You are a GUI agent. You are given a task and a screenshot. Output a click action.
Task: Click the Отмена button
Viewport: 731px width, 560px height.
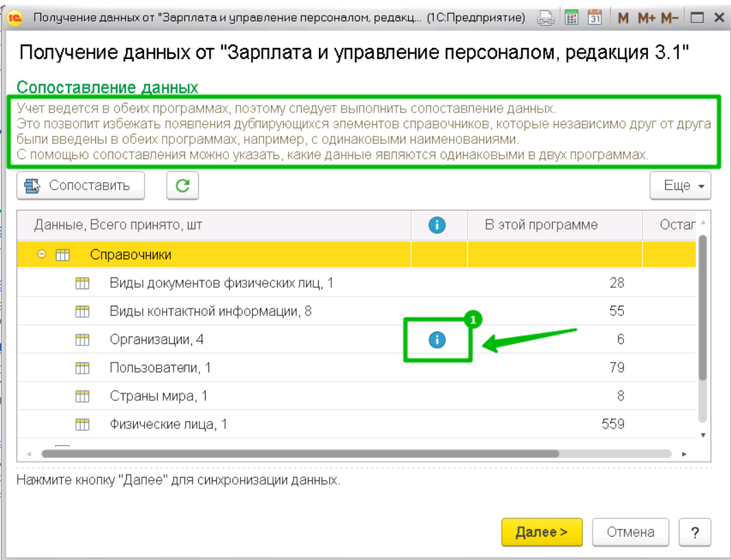630,532
